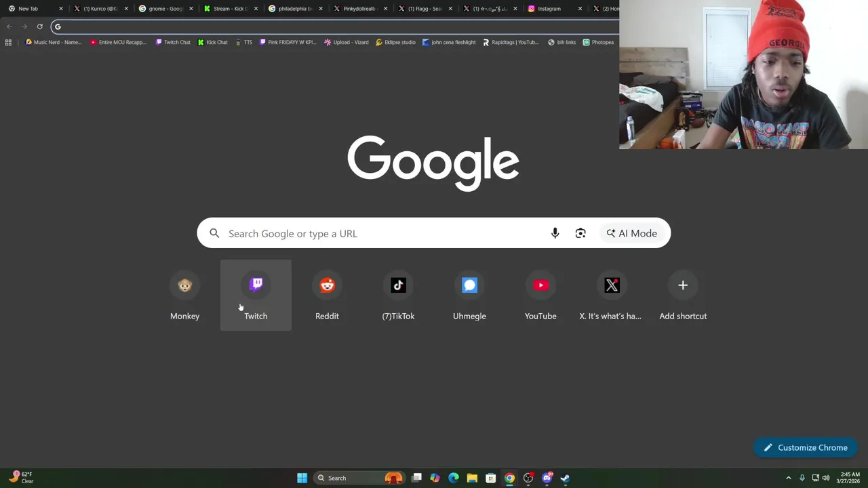Open the Windows Start menu

pos(302,478)
